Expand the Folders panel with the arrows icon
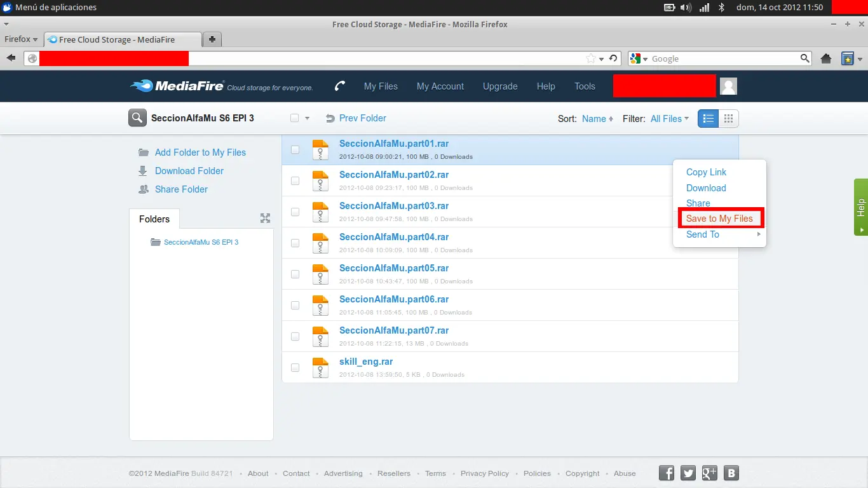 pyautogui.click(x=266, y=219)
